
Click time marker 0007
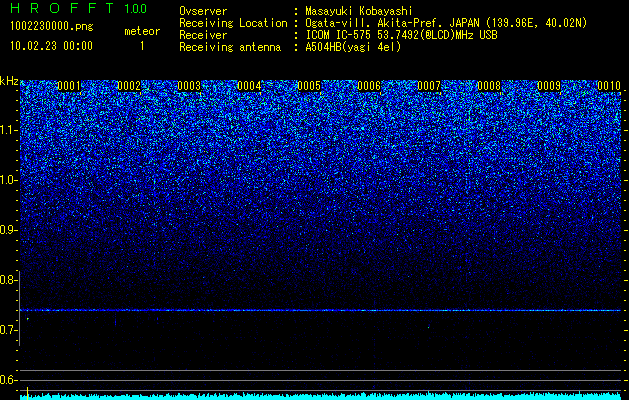click(x=429, y=86)
